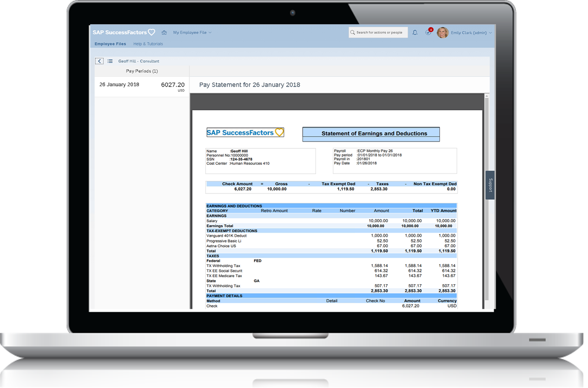Click the back arrow button
588x388 pixels.
99,61
